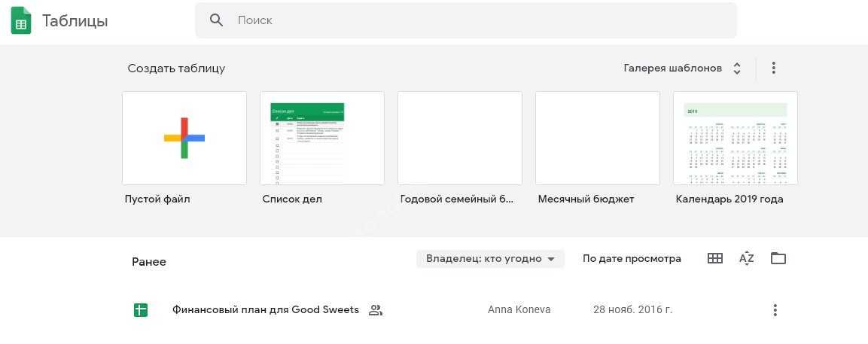This screenshot has width=868, height=344.
Task: Click the По дате просмотра sort label
Action: (632, 259)
